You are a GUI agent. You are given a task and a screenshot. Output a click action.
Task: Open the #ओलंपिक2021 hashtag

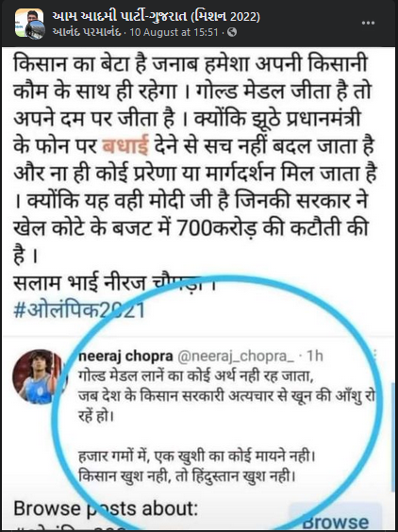tap(79, 310)
